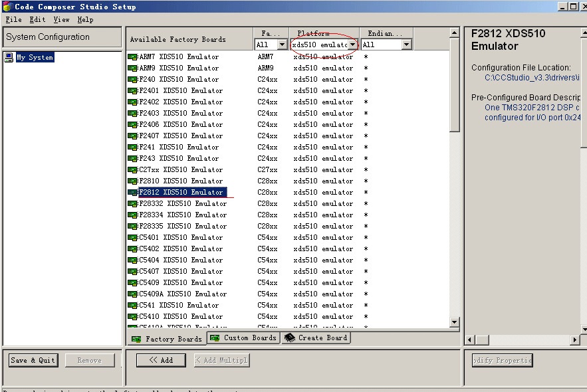
Task: Click the description panel's right scroll arrow
Action: 575,340
